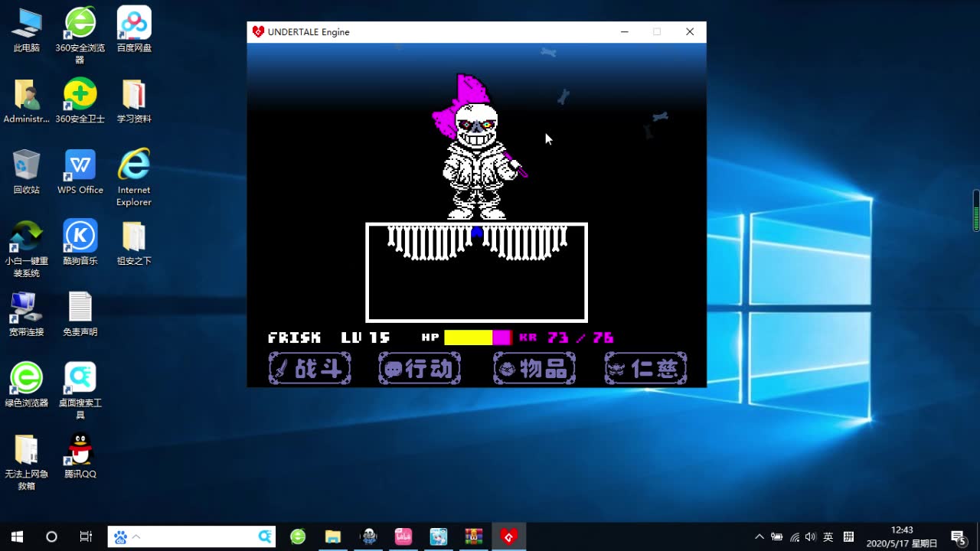Screen dimensions: 980x551
Task: Click the volume speaker tray icon
Action: tap(811, 537)
